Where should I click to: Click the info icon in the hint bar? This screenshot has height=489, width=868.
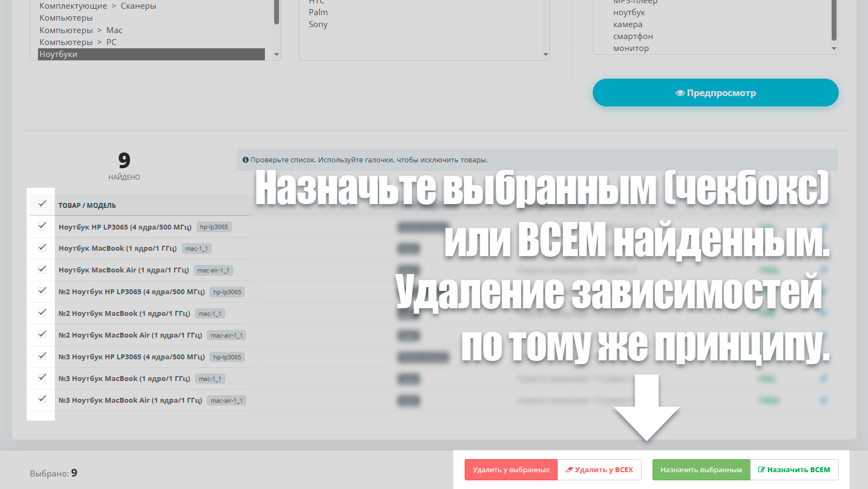[245, 160]
